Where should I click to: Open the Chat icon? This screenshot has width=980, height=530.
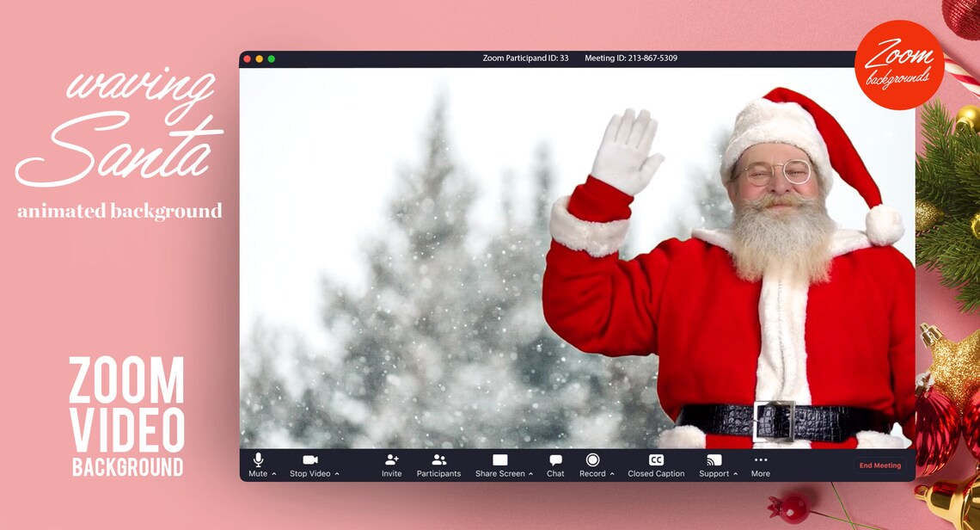(x=554, y=460)
